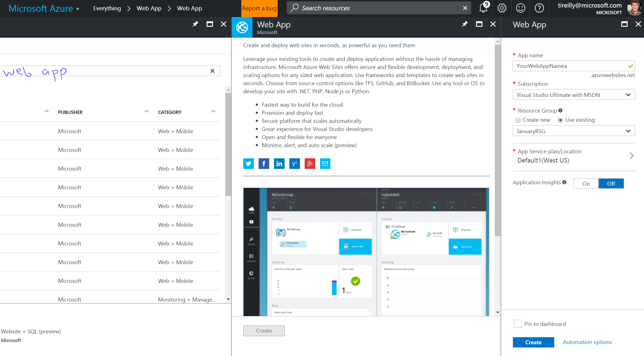Maximize the Web App description blade
Image resolution: width=644 pixels, height=356 pixels.
point(479,24)
